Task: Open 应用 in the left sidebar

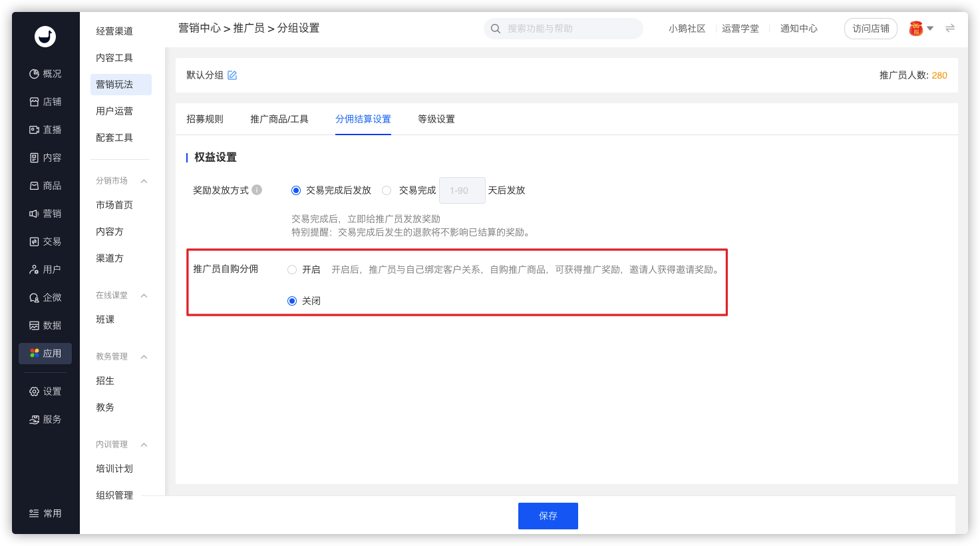Action: tap(45, 354)
